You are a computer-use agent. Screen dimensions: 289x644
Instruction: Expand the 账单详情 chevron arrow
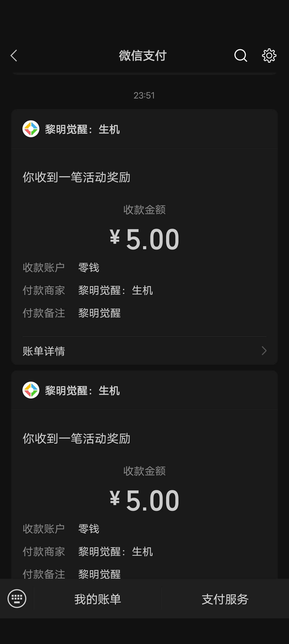tap(264, 351)
